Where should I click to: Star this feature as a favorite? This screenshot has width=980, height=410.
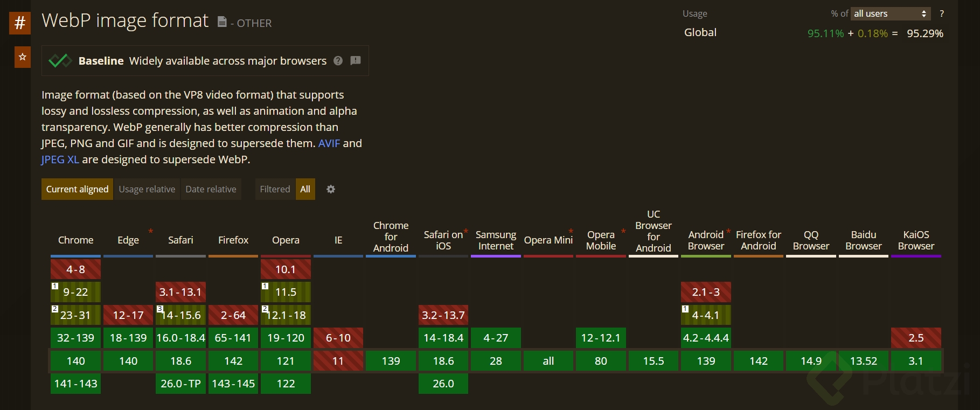[x=22, y=57]
